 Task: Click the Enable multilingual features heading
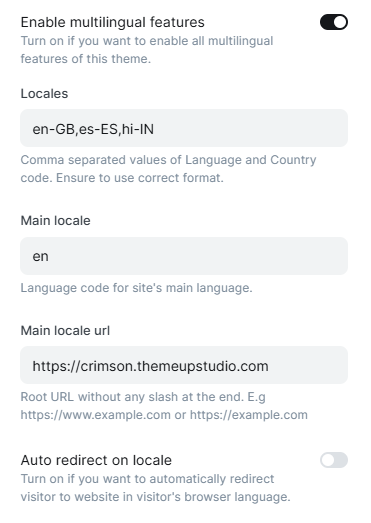[x=112, y=22]
